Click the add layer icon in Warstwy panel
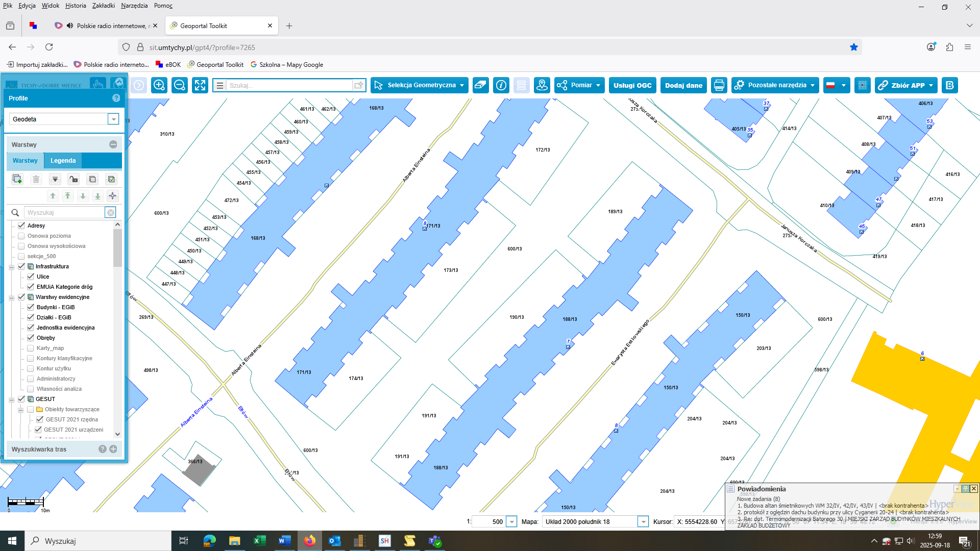This screenshot has height=551, width=980. point(17,179)
